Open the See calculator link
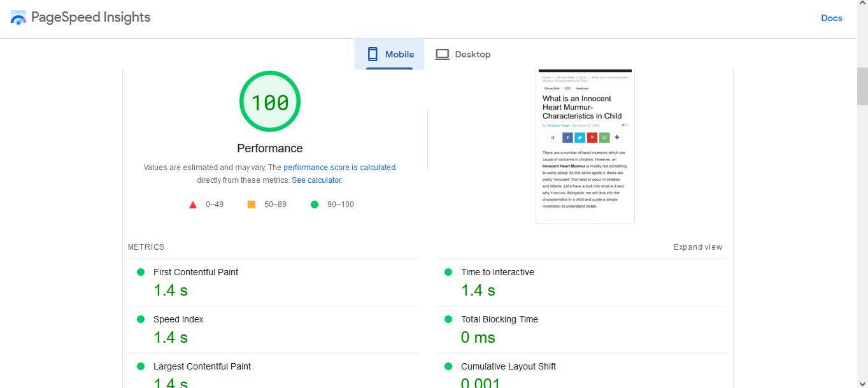The width and height of the screenshot is (868, 388). tap(316, 180)
